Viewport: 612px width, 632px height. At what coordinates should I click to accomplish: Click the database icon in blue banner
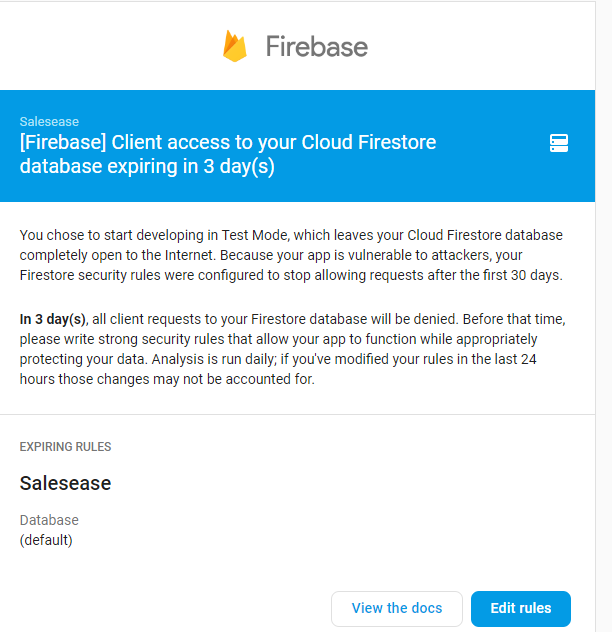point(559,143)
